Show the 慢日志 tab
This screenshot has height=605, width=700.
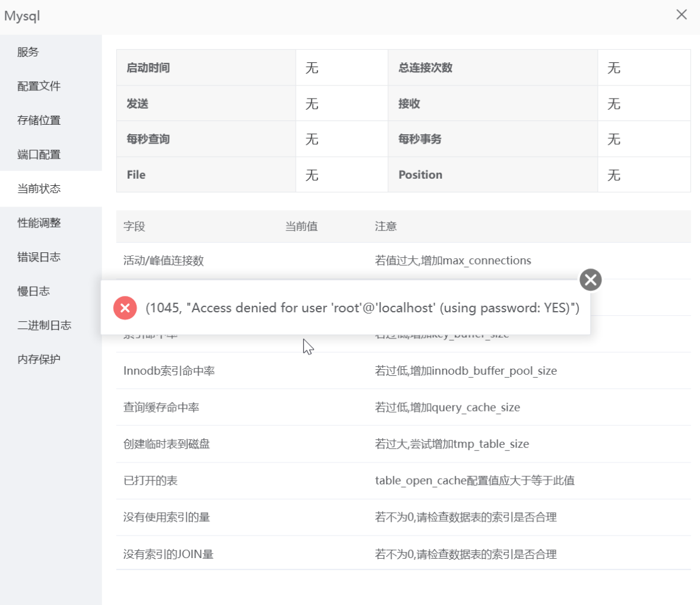click(51, 291)
